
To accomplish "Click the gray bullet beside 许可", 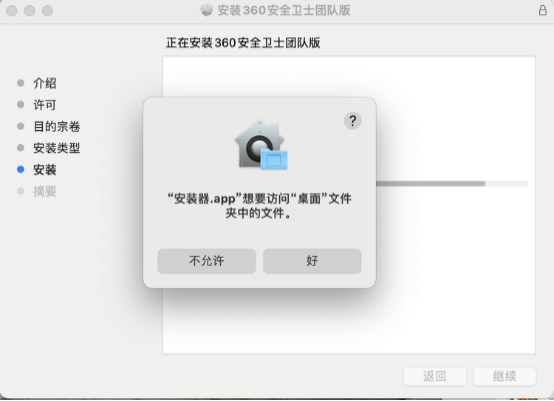I will pos(20,105).
